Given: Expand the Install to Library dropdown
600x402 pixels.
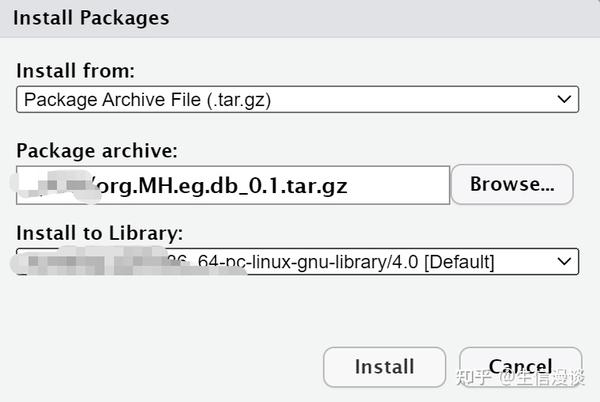Looking at the screenshot, I should tap(297, 262).
